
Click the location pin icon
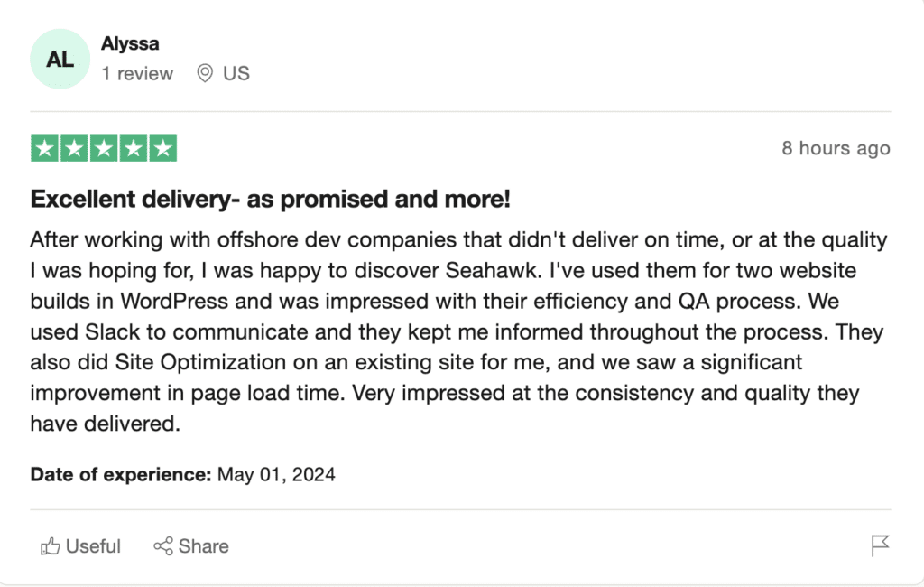click(x=206, y=74)
